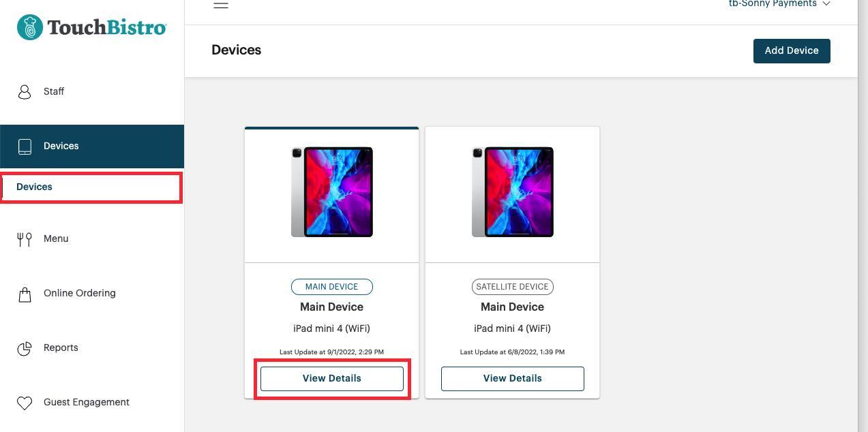Open Online Ordering via the bag icon

[25, 293]
